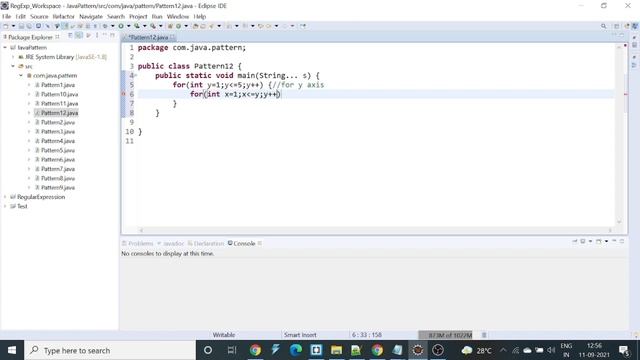Image resolution: width=640 pixels, height=360 pixels.
Task: Click the New Java Class green icon
Action: click(x=178, y=26)
